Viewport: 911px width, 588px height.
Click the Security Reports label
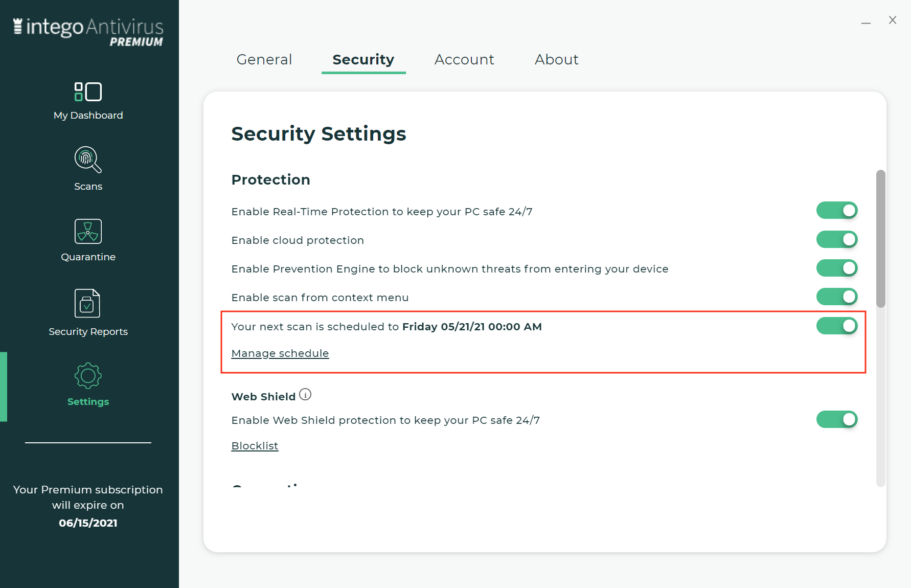point(88,332)
